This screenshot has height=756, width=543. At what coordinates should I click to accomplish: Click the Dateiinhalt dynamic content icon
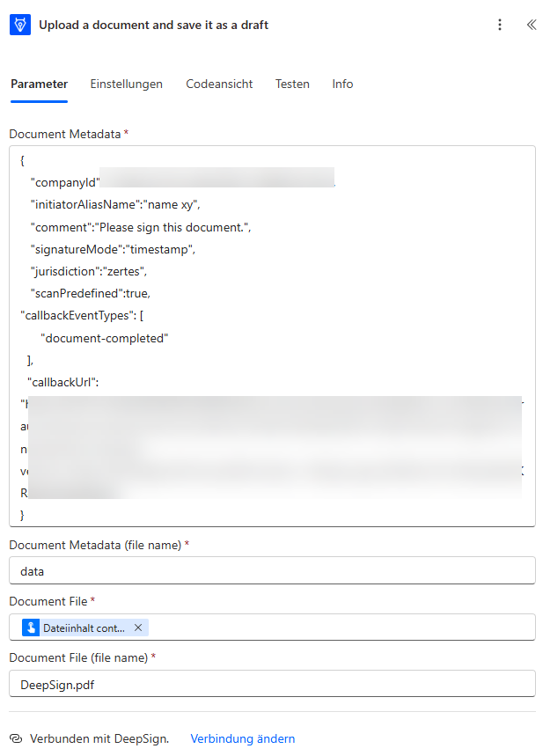(x=31, y=628)
